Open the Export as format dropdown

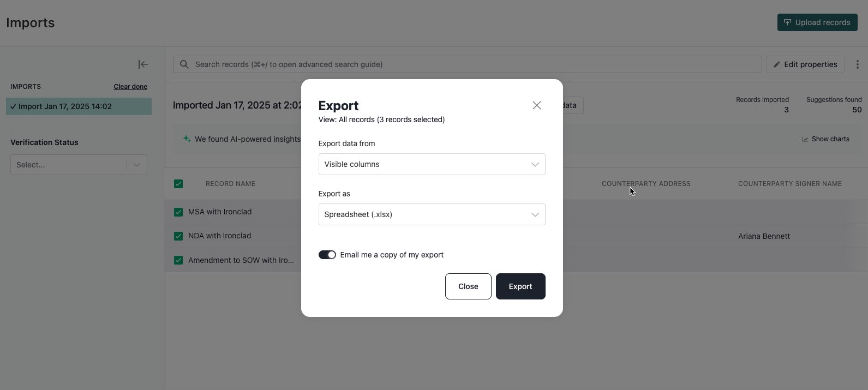pyautogui.click(x=432, y=214)
